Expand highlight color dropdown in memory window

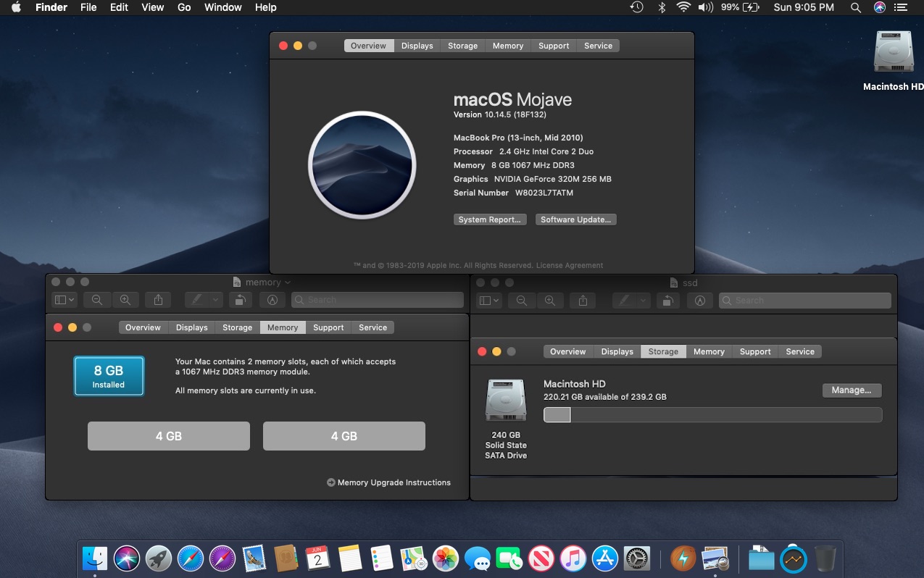[x=215, y=300]
